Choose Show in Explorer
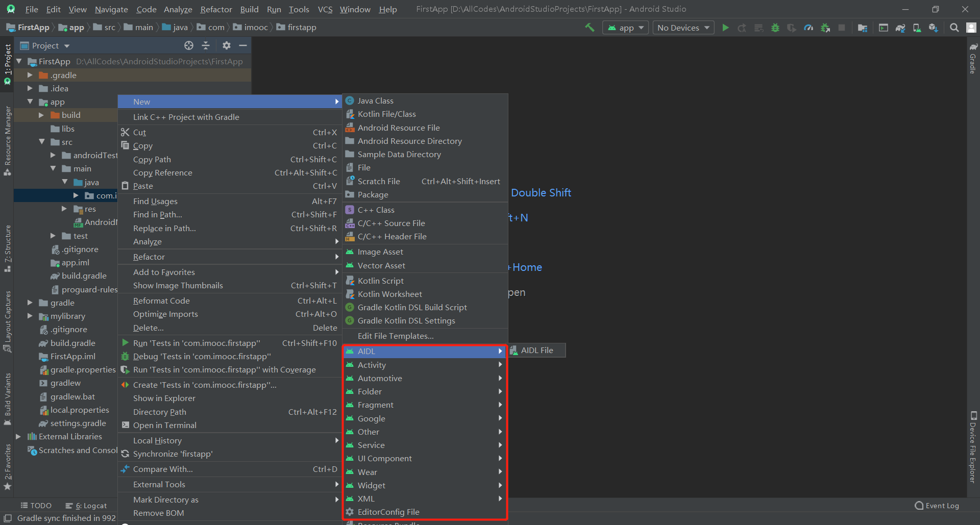The height and width of the screenshot is (525, 980). pos(229,398)
